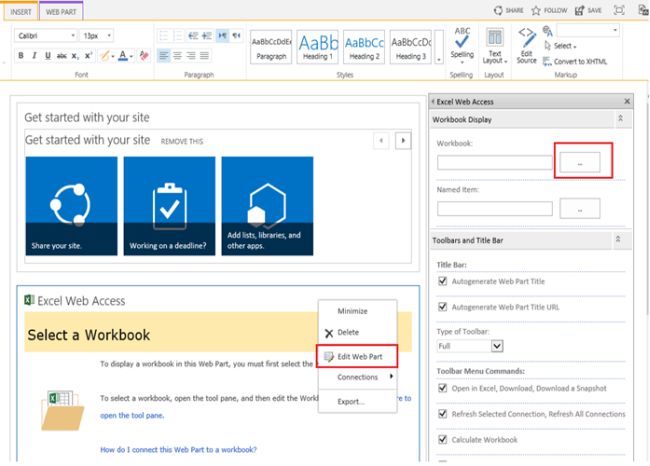Clear formatting with the eraser icon
Viewport: 650px width, 466px height.
click(x=144, y=56)
